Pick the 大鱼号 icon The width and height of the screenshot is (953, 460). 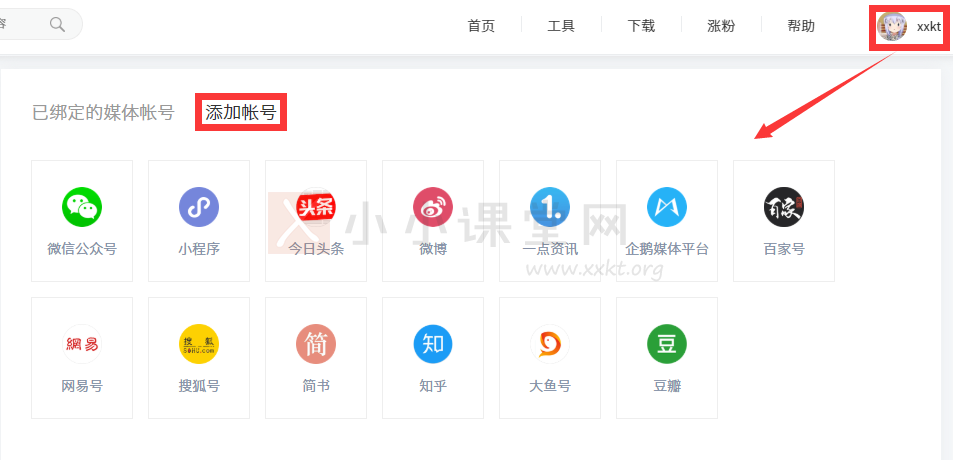550,344
